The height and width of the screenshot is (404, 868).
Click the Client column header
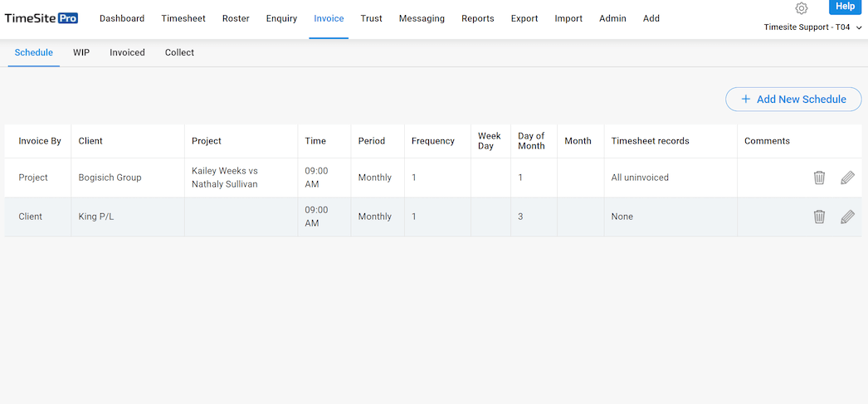[x=90, y=141]
